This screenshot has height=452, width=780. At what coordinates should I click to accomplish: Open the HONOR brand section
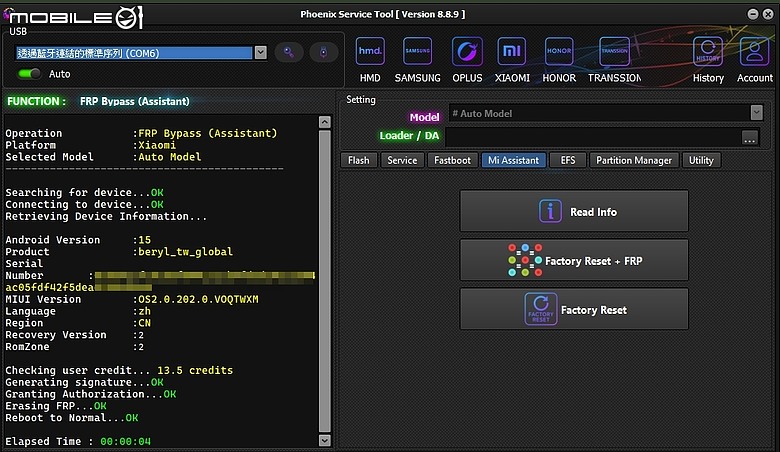pyautogui.click(x=559, y=60)
